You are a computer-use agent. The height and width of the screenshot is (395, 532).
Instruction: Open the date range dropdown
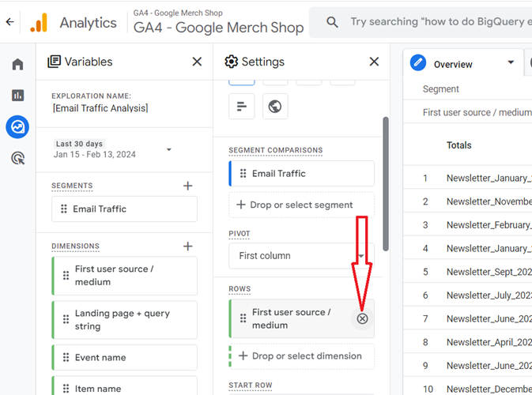[169, 149]
